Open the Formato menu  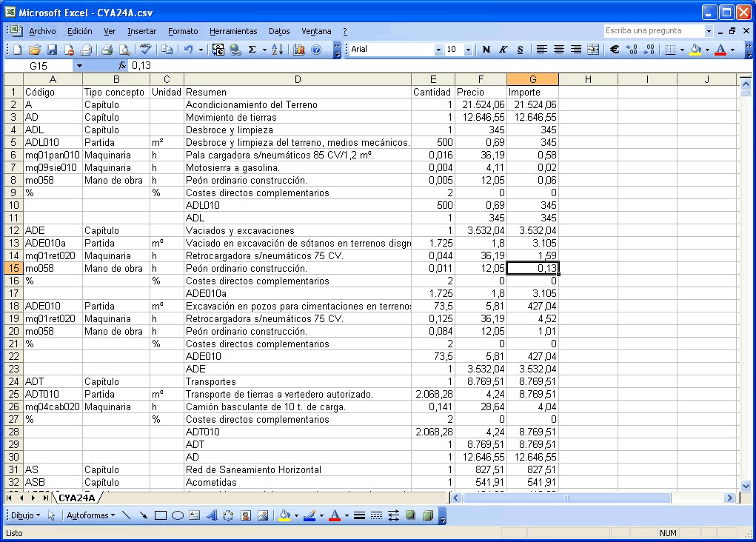183,31
